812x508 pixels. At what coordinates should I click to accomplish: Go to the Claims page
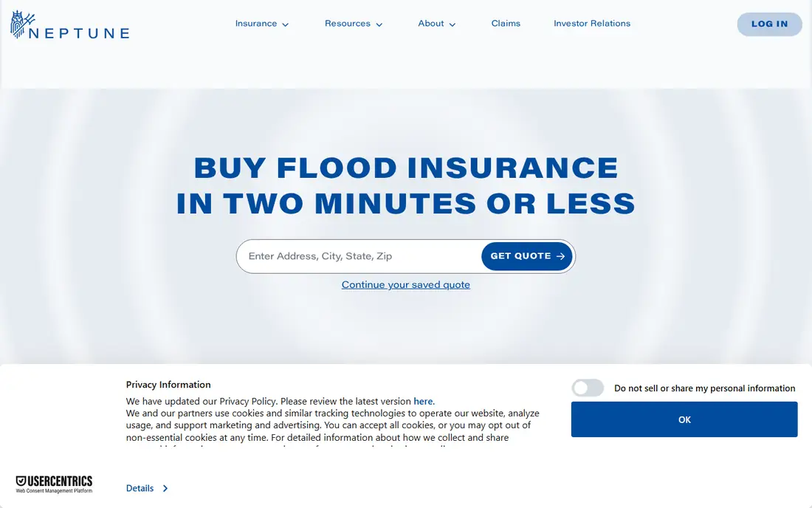tap(506, 24)
